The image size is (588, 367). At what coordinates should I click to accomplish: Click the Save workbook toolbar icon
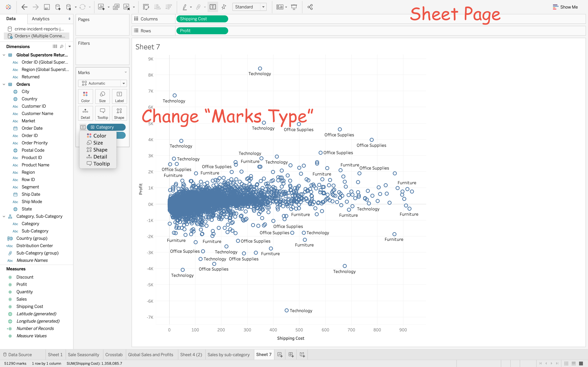(47, 7)
